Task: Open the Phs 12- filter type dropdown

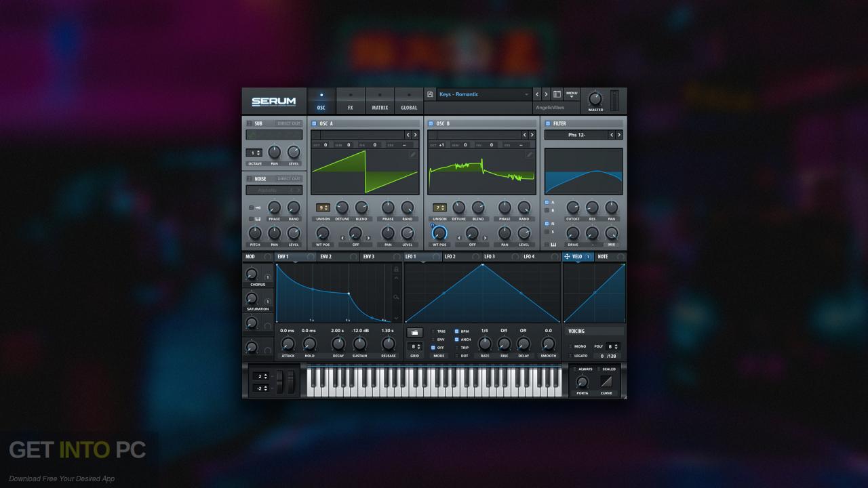Action: [576, 135]
